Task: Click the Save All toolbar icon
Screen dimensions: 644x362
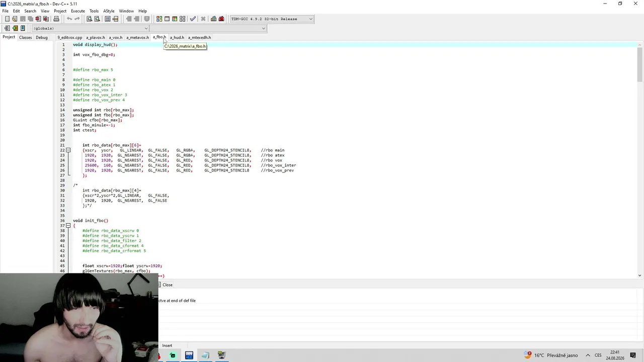Action: (x=30, y=19)
